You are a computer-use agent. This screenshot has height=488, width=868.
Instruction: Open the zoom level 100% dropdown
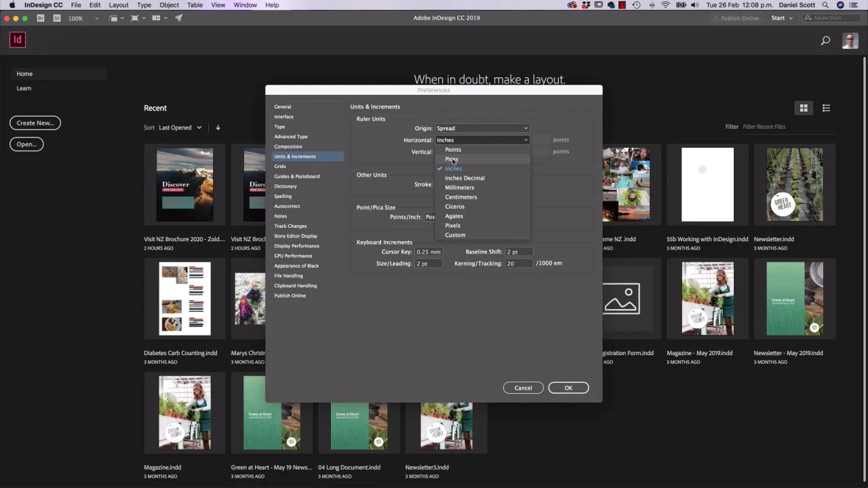[x=83, y=18]
